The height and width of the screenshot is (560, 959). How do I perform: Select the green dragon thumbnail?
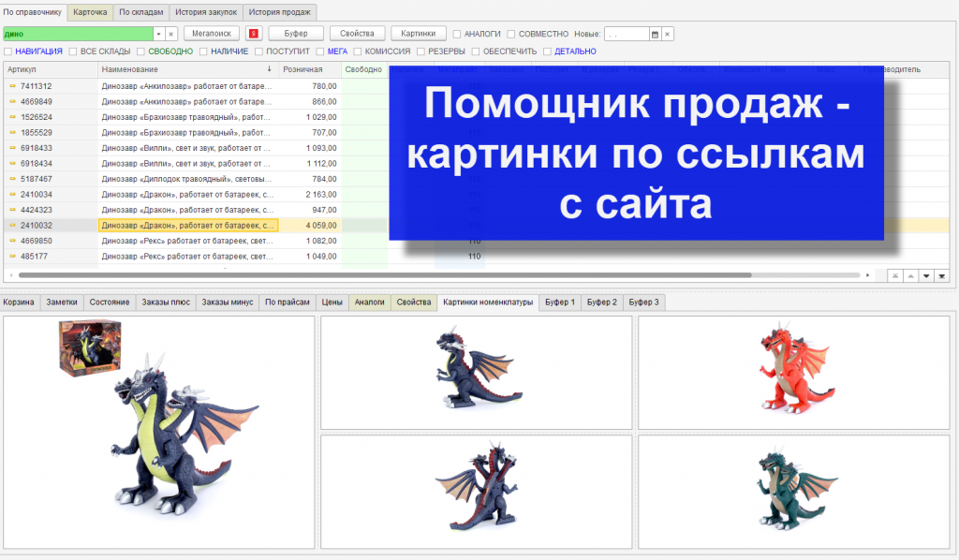tap(794, 493)
